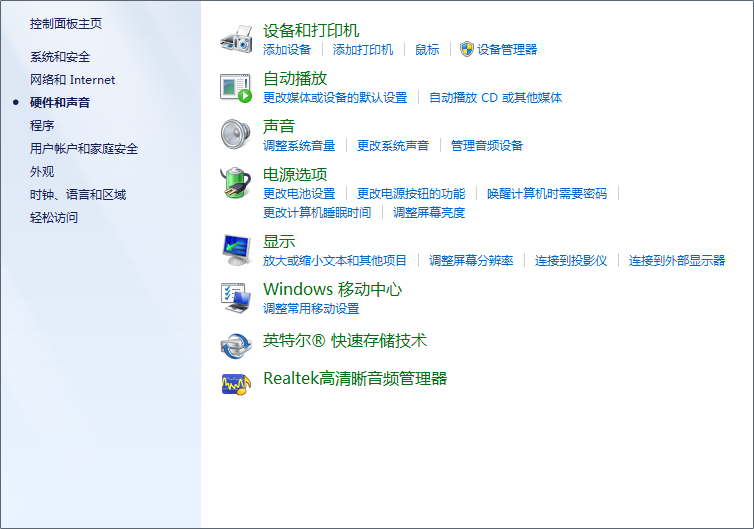Click the Realtek HD Audio Manager icon

(236, 384)
